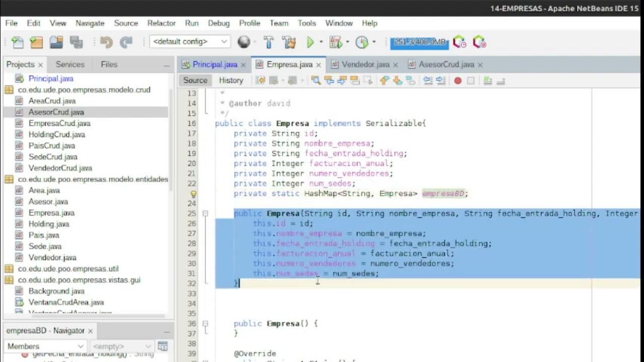Click the first profiler snapshot icon after memory bar
Screen dimensions: 644x362
tap(459, 42)
